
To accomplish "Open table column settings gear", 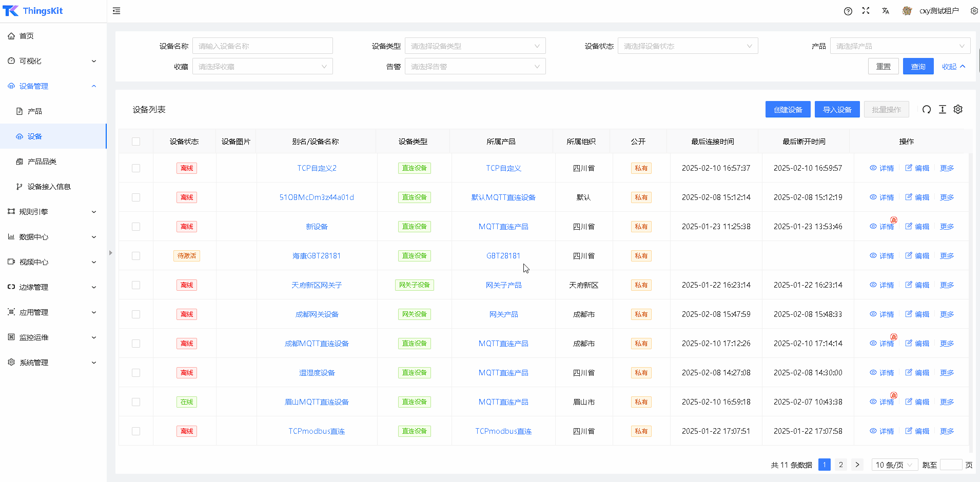I will (958, 109).
